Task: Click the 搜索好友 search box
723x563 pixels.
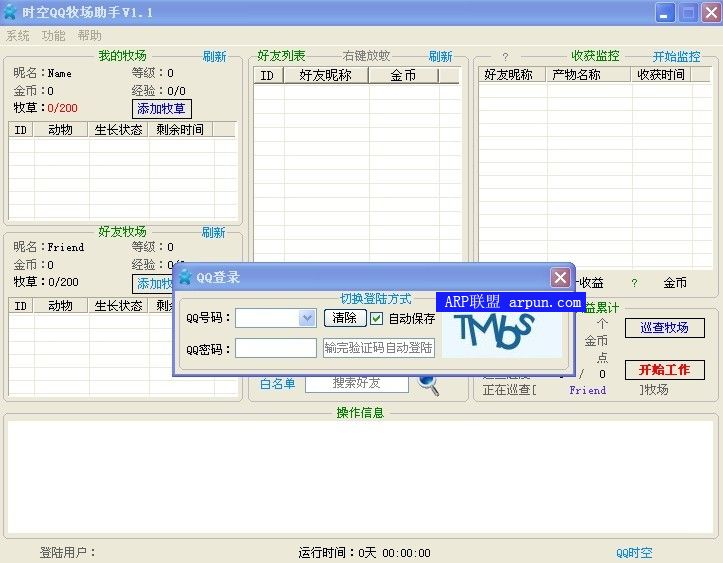Action: [x=357, y=383]
